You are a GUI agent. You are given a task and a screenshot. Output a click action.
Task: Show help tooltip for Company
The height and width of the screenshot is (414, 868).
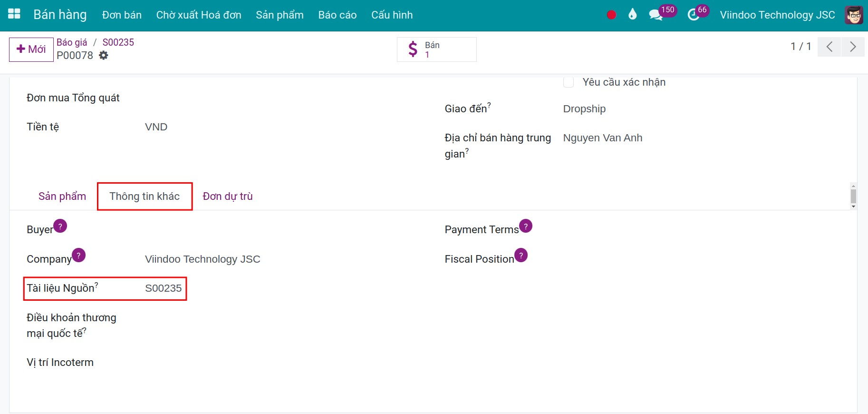[78, 256]
